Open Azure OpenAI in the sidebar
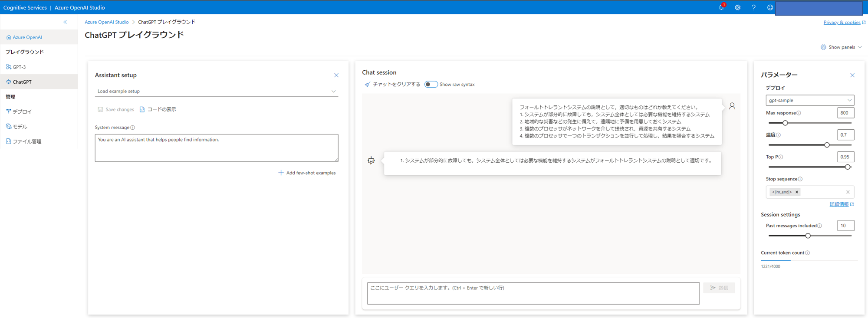Image resolution: width=868 pixels, height=318 pixels. [x=39, y=37]
